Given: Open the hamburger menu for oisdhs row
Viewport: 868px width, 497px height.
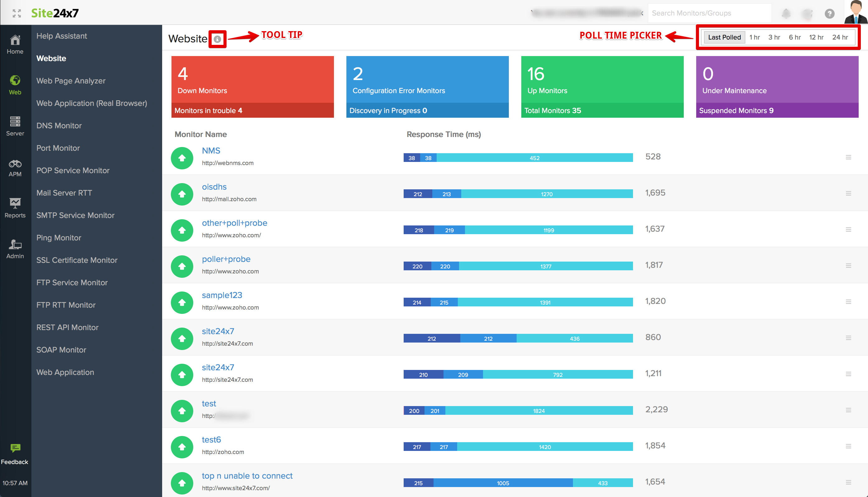Looking at the screenshot, I should [x=849, y=193].
